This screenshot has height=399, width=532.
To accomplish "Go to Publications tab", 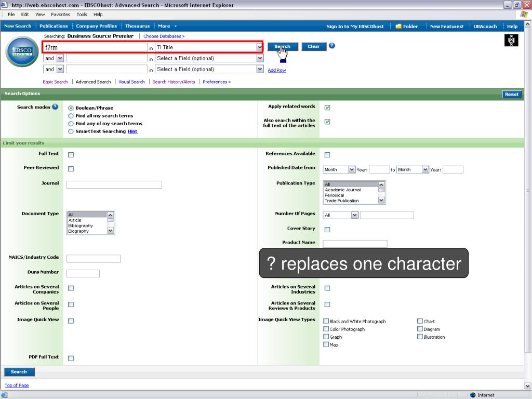I will point(54,26).
